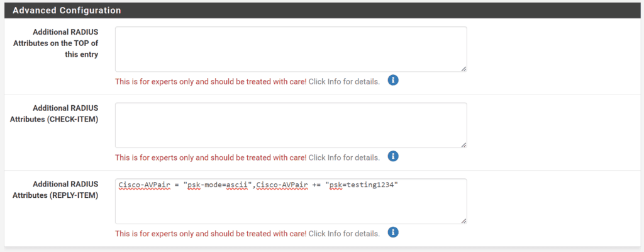Click resize handle of TOP of entry textarea

tap(464, 69)
